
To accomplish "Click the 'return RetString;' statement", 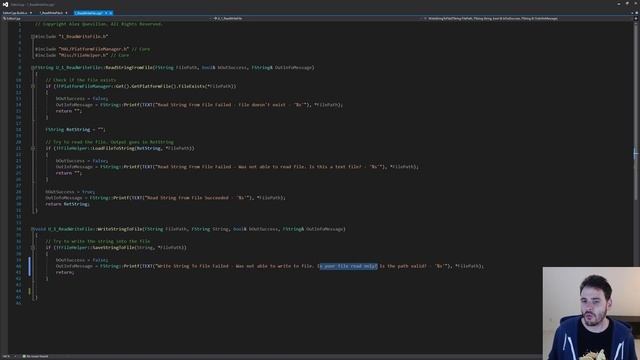I will pos(68,204).
